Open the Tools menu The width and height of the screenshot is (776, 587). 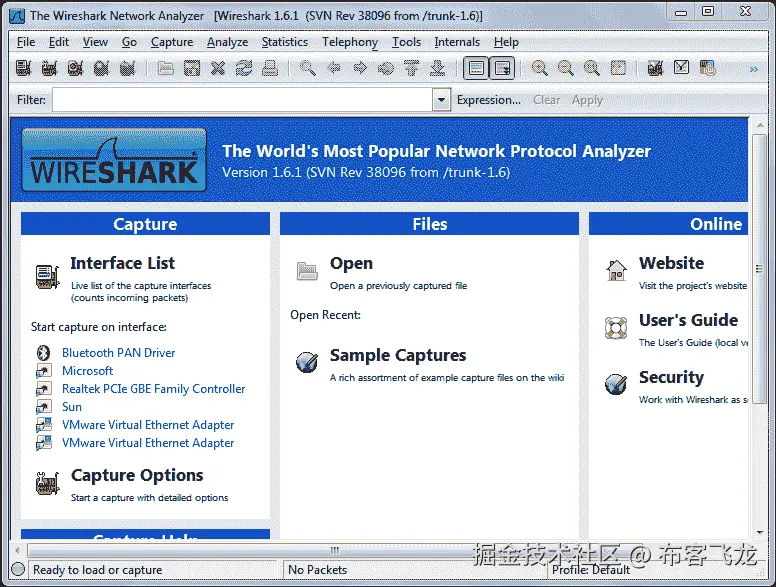(406, 42)
